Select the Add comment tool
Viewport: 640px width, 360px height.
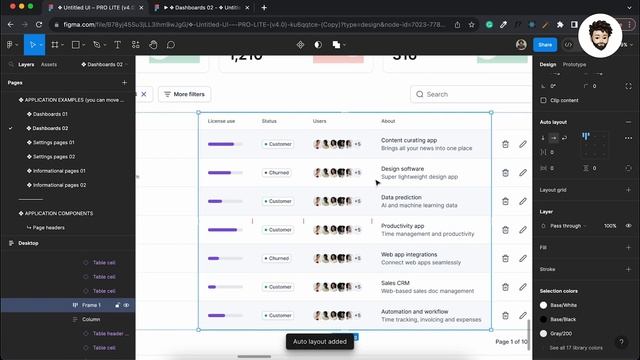click(171, 45)
